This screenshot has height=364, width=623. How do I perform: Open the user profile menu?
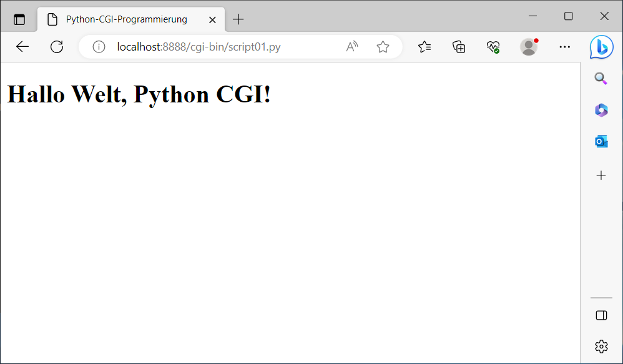529,47
